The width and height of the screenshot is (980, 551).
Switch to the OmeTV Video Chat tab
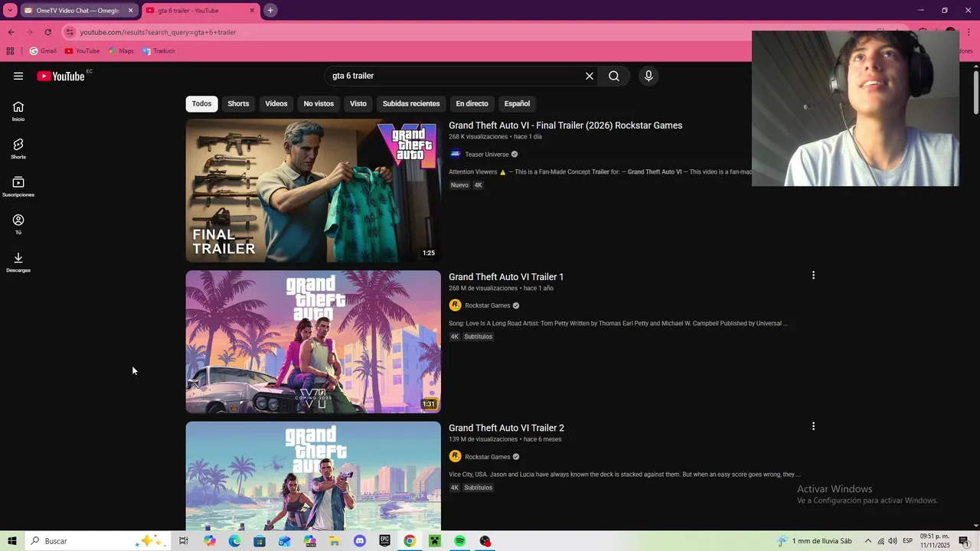click(77, 11)
